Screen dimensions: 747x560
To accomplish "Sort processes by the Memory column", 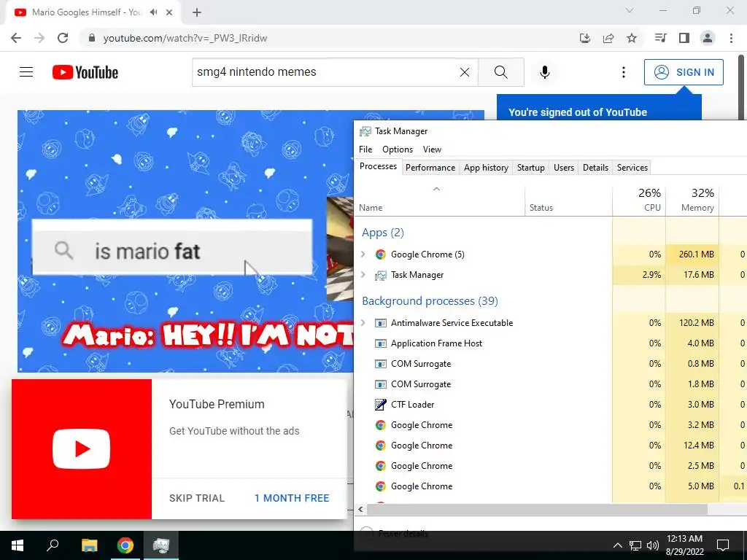I will 692,200.
